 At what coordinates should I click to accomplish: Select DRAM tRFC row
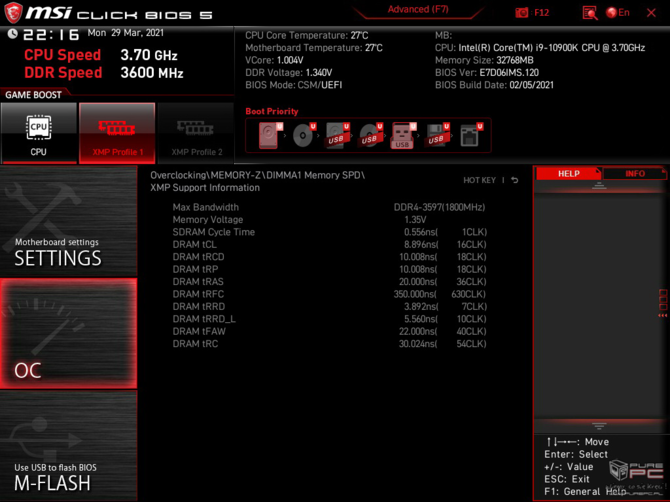point(329,294)
